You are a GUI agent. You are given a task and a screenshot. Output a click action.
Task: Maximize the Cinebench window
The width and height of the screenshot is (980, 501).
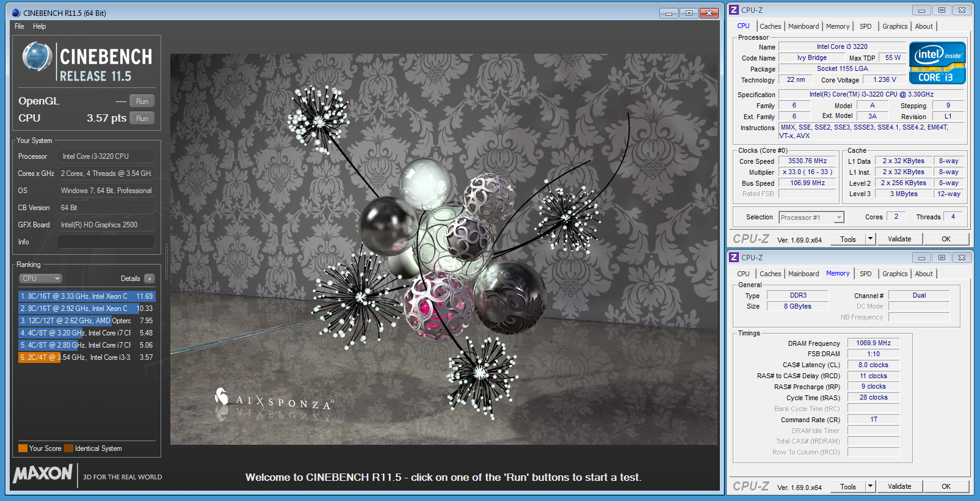click(x=689, y=13)
